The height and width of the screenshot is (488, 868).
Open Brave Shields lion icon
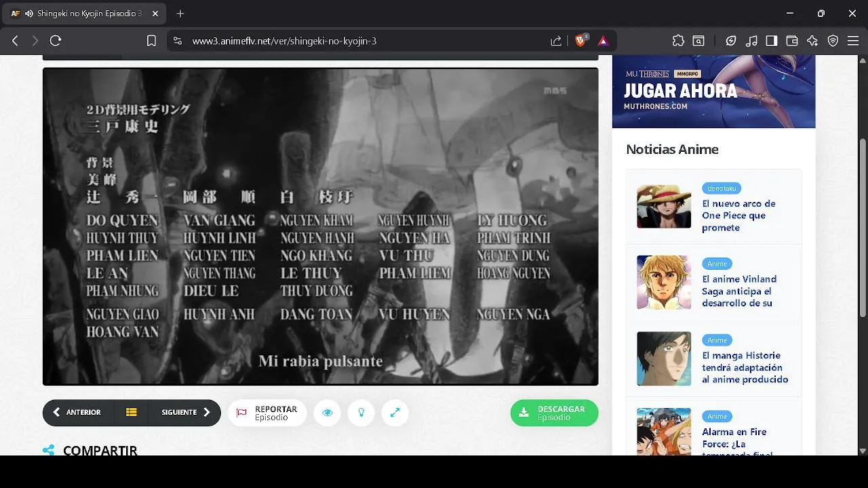click(x=580, y=41)
